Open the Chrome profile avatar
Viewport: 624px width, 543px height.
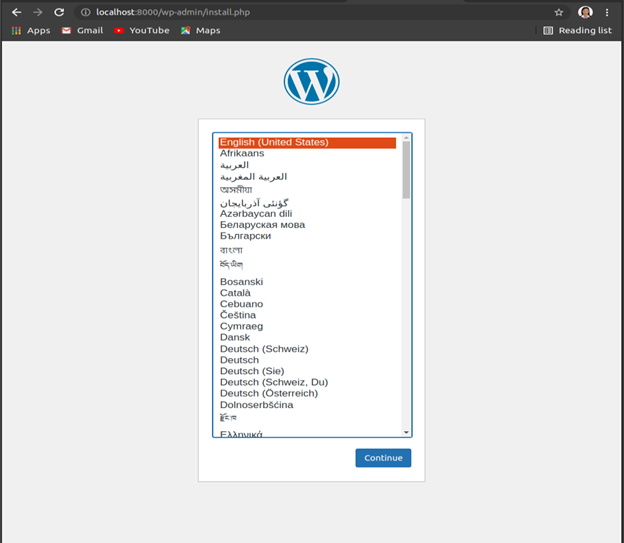585,12
